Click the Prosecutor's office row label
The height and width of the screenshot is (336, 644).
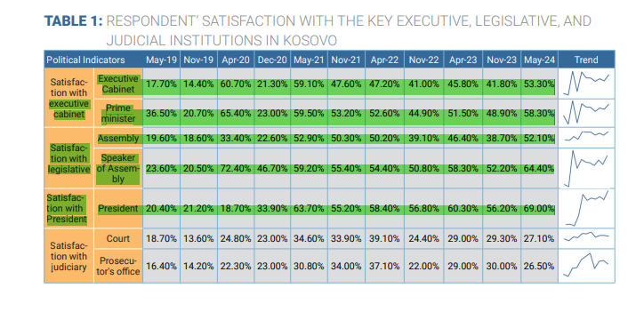(x=118, y=266)
